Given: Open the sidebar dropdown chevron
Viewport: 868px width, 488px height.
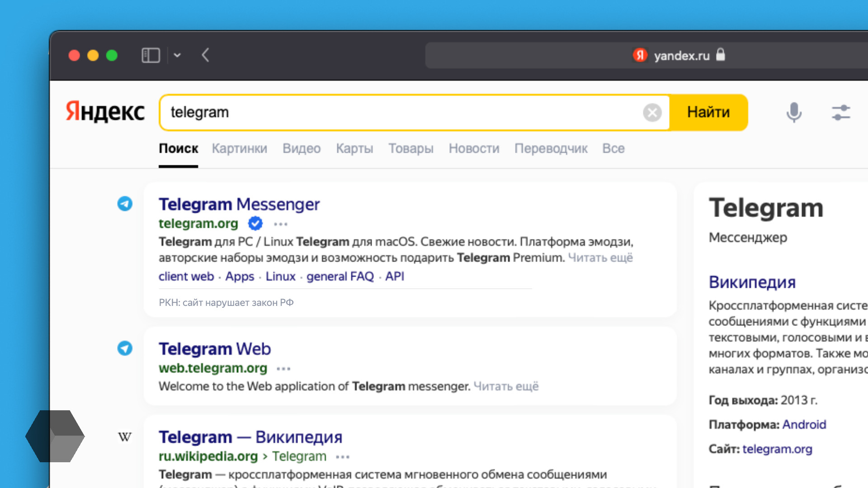Looking at the screenshot, I should coord(177,55).
